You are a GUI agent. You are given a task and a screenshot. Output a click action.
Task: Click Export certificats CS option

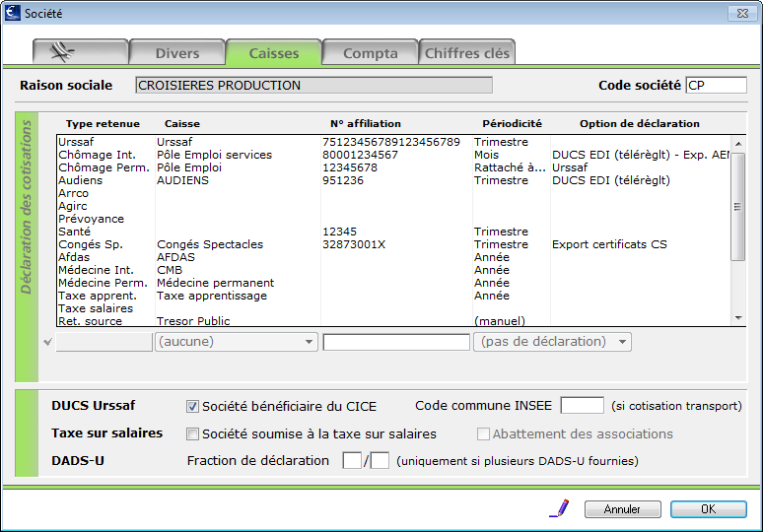609,244
